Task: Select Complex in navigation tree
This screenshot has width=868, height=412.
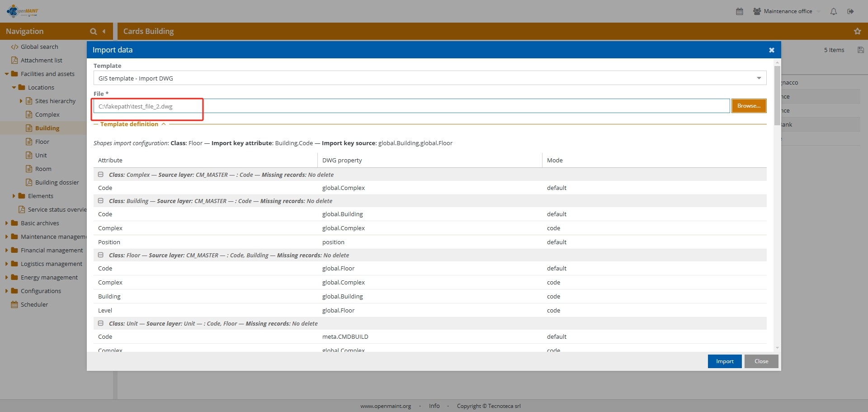Action: tap(47, 114)
